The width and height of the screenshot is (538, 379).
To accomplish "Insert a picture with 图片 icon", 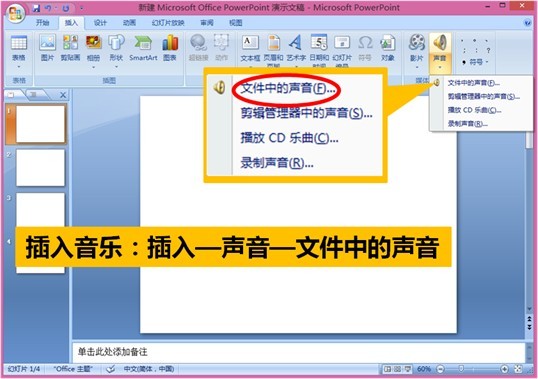I will (x=47, y=48).
